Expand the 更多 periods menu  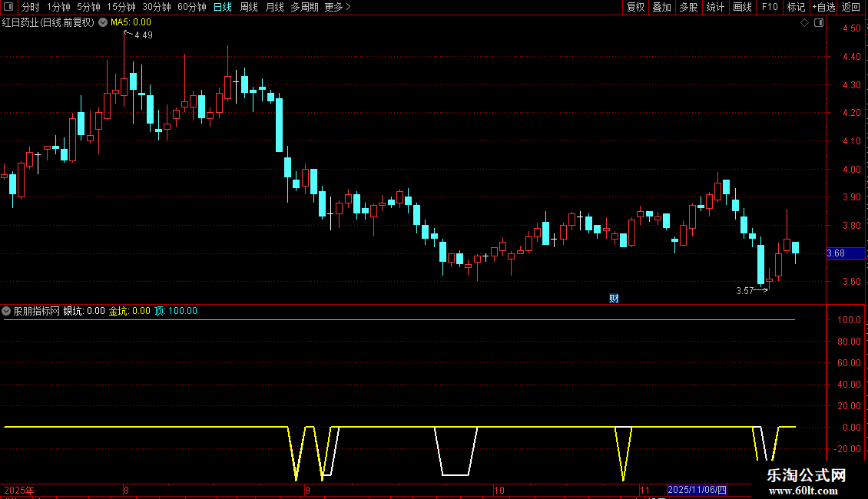[338, 7]
